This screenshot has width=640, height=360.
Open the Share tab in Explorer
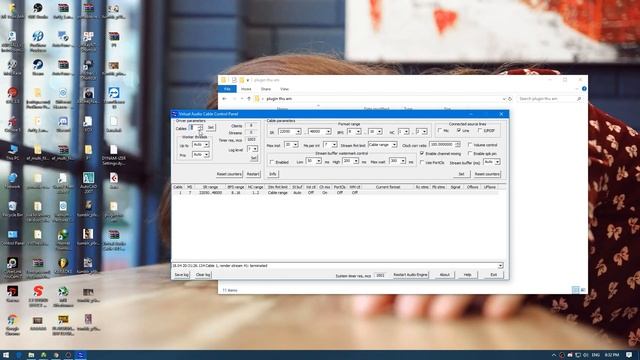click(x=266, y=89)
